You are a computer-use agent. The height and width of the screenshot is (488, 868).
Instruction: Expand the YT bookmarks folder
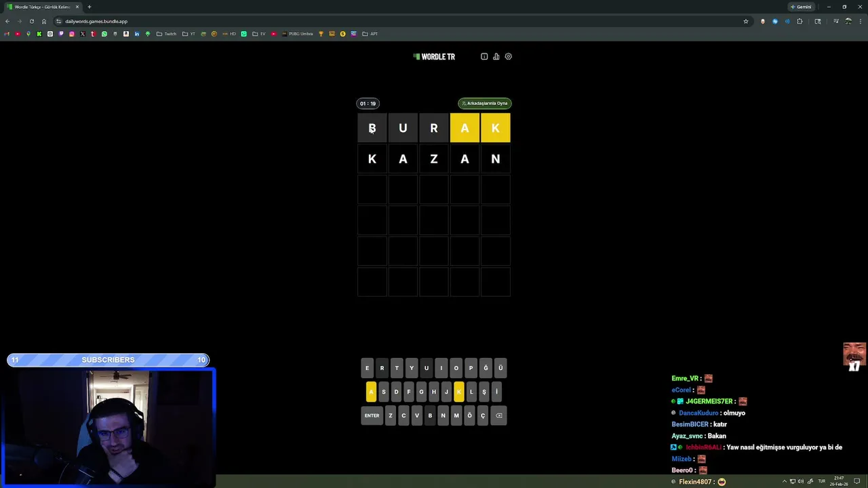189,34
